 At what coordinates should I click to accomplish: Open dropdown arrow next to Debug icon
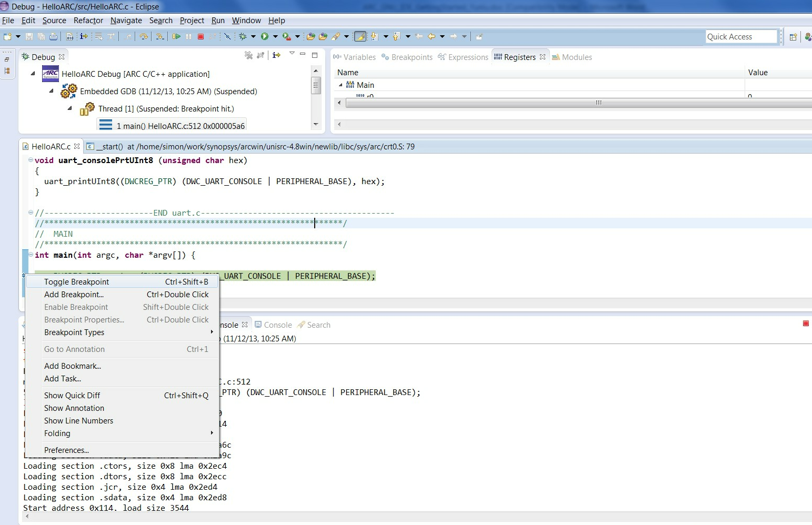coord(253,36)
